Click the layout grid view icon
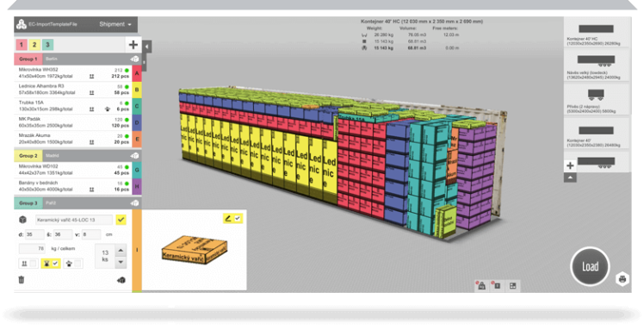 tap(513, 286)
